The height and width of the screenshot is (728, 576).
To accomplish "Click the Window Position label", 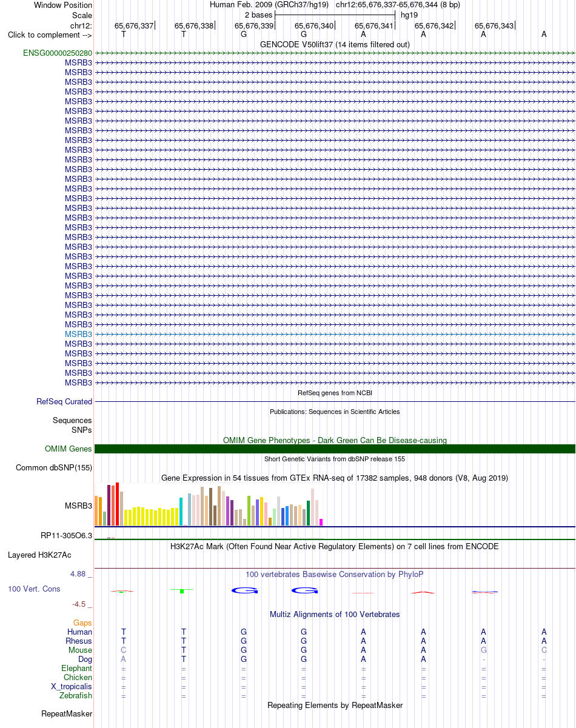I will pyautogui.click(x=63, y=5).
